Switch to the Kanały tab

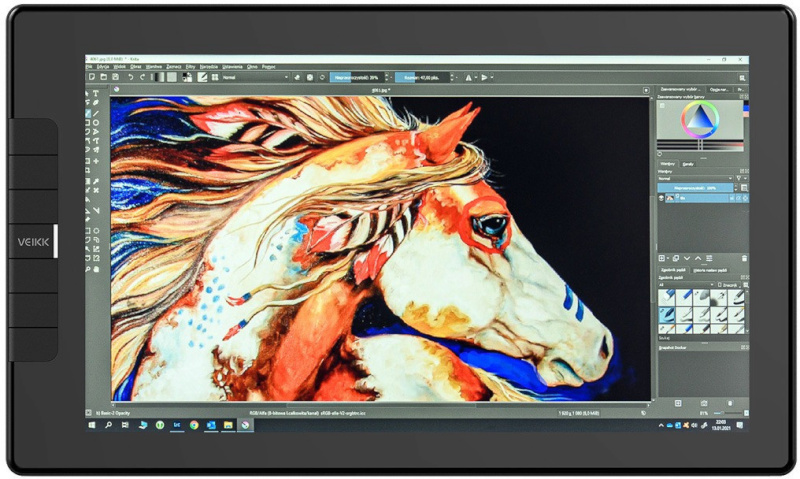point(688,164)
